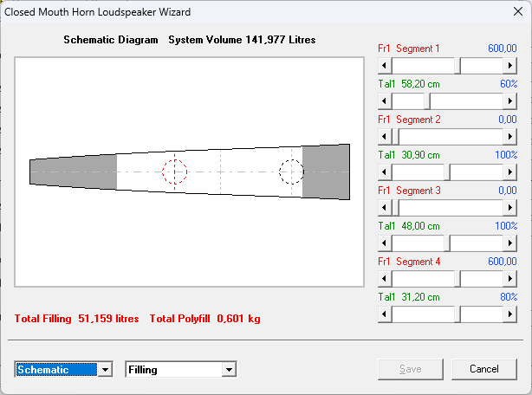The height and width of the screenshot is (395, 532).
Task: Click right arrow of Tal1 48,00 cm slider
Action: coord(510,243)
